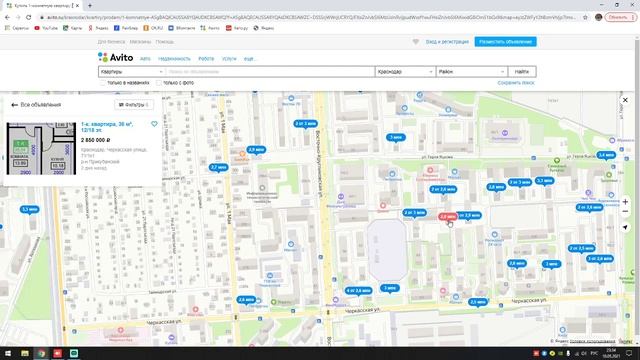
Task: Open the Яндекс bookmark with globe icon
Action: (264, 28)
